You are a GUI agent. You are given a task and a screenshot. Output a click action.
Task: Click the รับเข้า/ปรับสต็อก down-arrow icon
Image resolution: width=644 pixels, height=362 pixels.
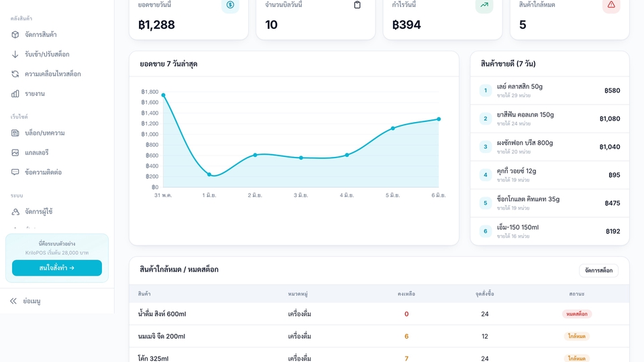(x=15, y=54)
